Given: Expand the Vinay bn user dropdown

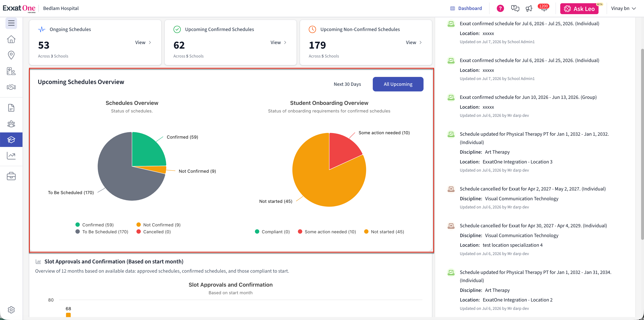Looking at the screenshot, I should [x=623, y=8].
